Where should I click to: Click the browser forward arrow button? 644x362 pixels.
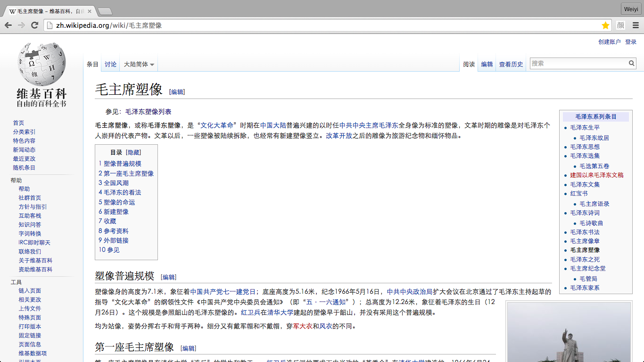[21, 25]
